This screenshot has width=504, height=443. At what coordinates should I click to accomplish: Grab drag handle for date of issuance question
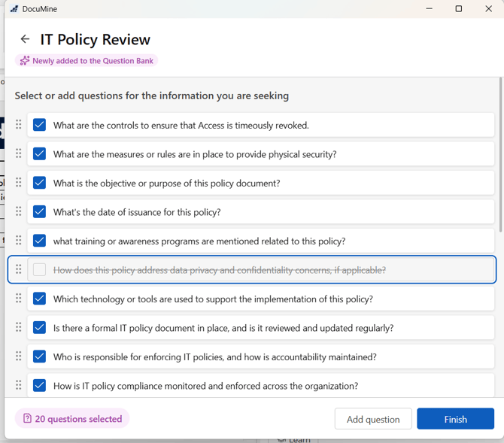point(19,211)
